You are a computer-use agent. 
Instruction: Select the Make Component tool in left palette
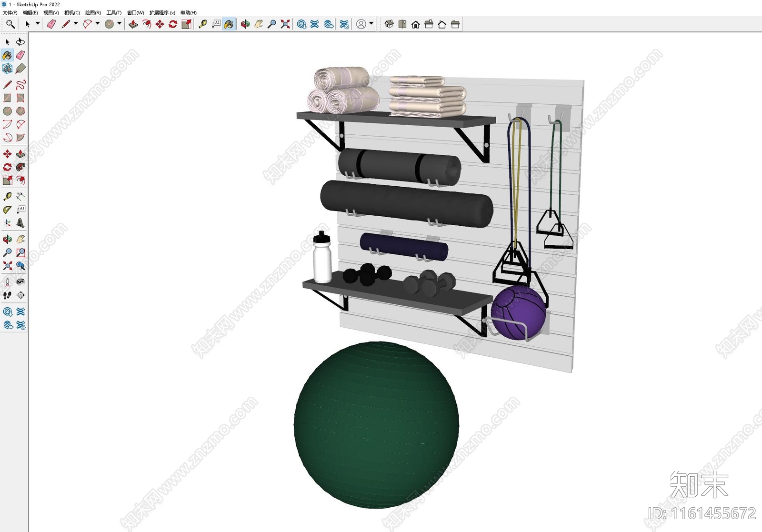7,69
